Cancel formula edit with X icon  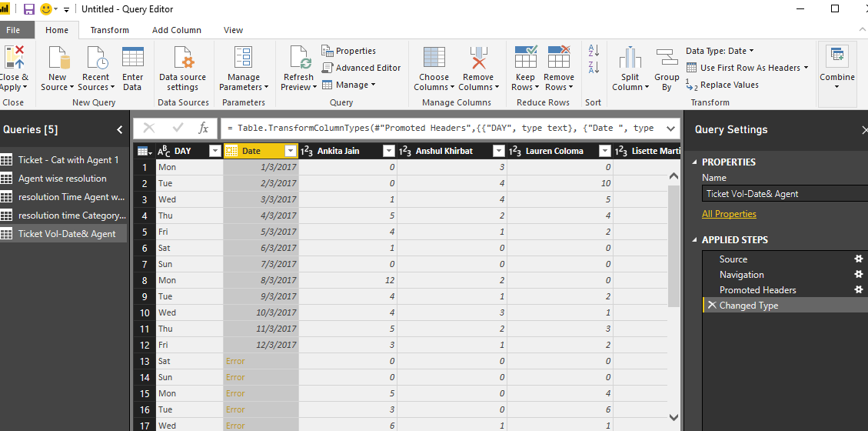coord(149,128)
